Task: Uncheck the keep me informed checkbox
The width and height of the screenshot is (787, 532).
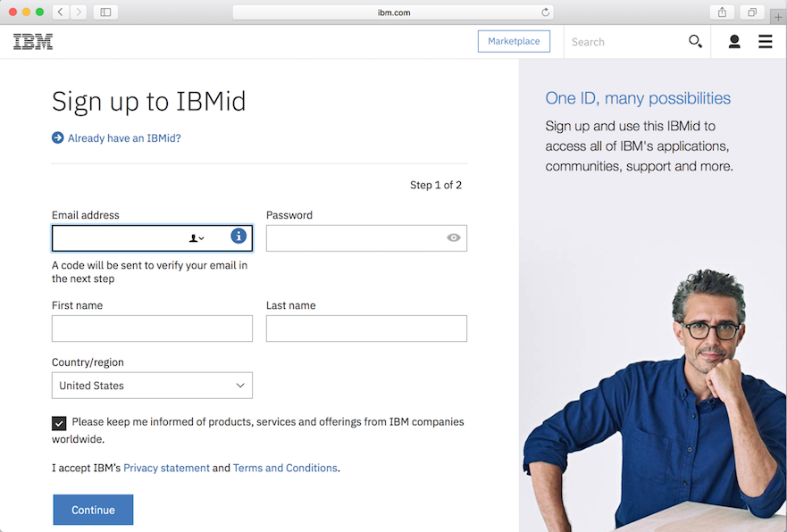Action: (x=59, y=423)
